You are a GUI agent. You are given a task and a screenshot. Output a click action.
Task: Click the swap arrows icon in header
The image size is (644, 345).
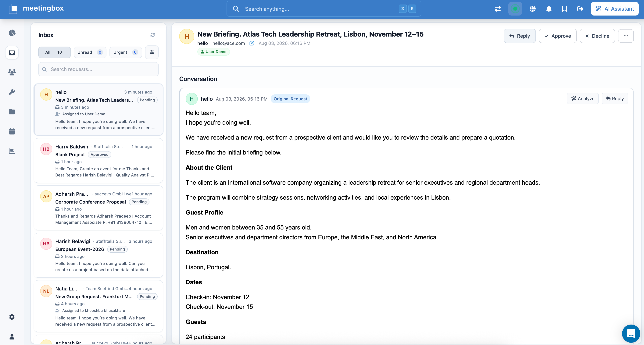click(498, 9)
